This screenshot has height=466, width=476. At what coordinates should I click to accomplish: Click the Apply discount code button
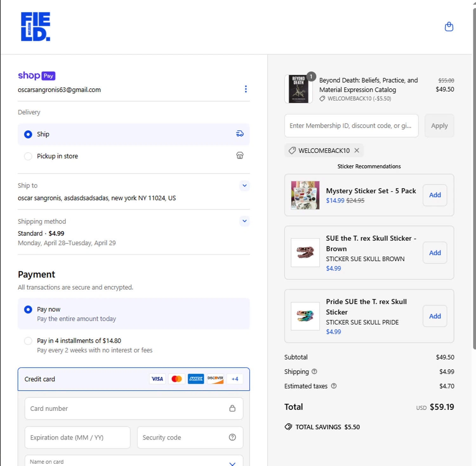tap(439, 126)
